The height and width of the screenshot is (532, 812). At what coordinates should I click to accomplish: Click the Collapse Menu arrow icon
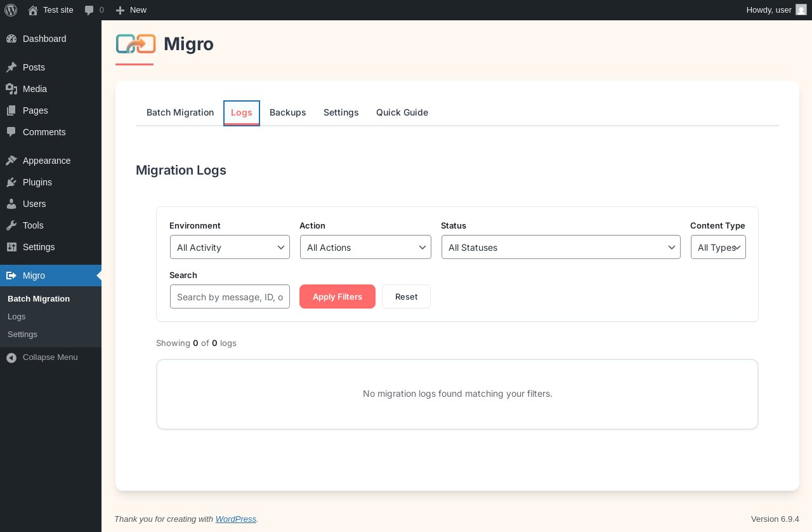pyautogui.click(x=11, y=357)
